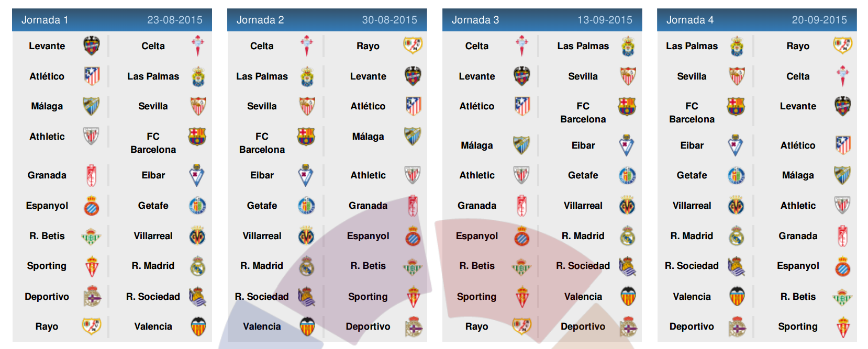Click Valencia crest in Jornada 2
Viewport: 868px width, 349px height.
pyautogui.click(x=307, y=327)
